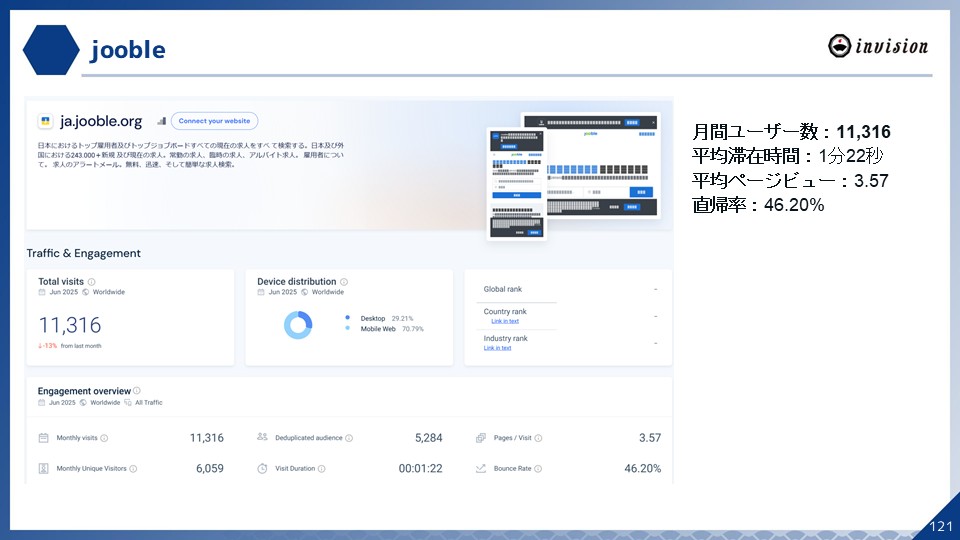The height and width of the screenshot is (540, 960).
Task: Click the Bounce Rate chart icon
Action: click(481, 468)
